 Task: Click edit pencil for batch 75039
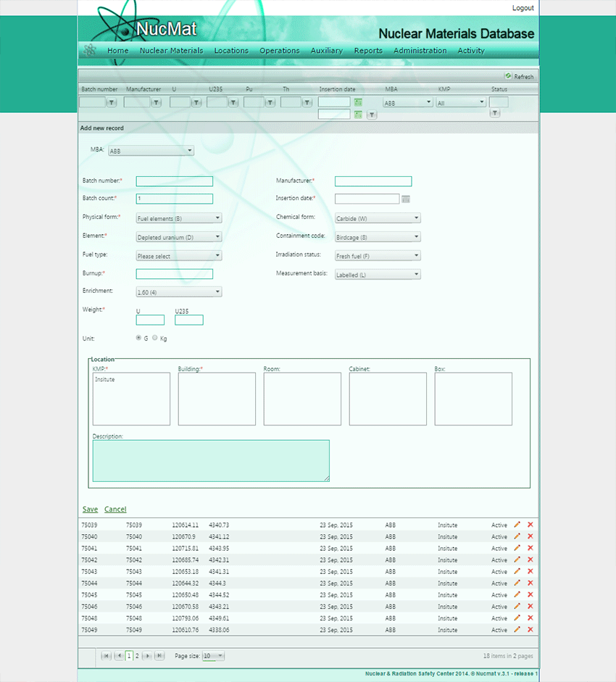(517, 525)
